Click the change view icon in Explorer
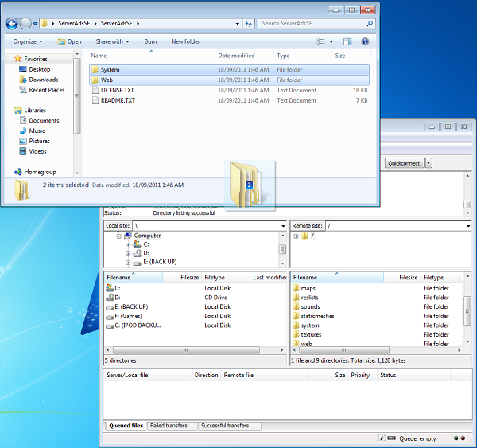The width and height of the screenshot is (477, 448). (x=320, y=41)
